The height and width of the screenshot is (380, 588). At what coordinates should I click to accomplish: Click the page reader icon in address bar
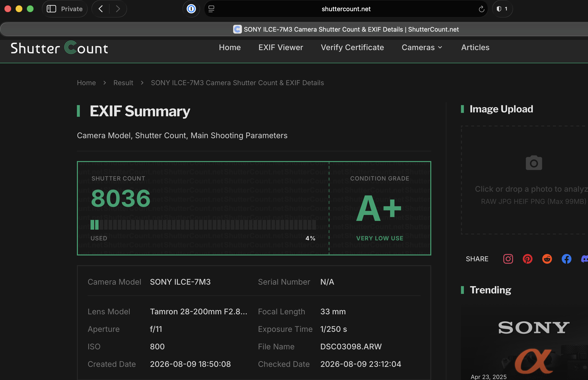pos(211,9)
